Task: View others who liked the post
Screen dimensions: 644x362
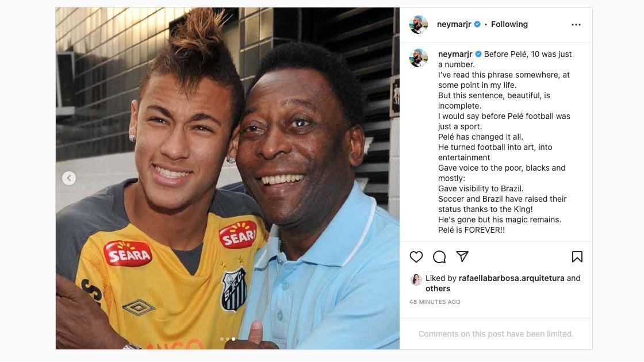Action: pos(438,288)
